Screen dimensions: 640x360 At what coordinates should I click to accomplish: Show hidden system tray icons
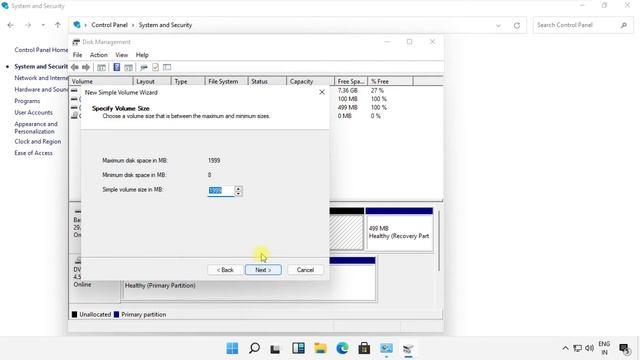point(565,348)
